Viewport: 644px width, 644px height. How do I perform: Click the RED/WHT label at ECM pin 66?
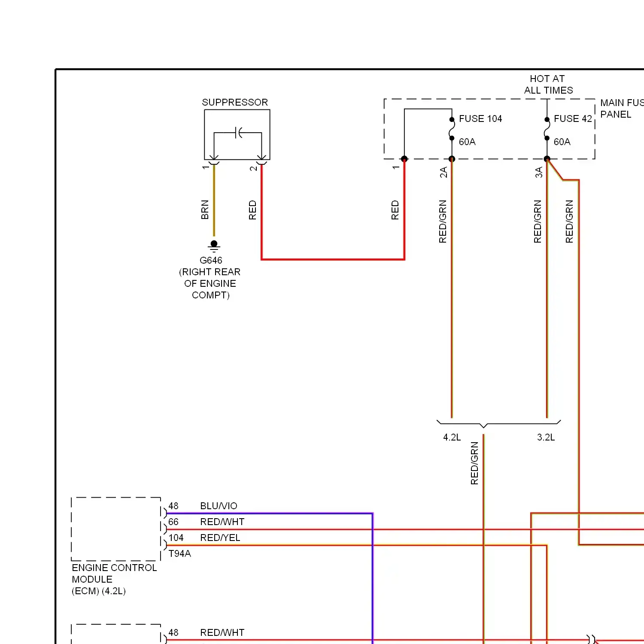tap(222, 522)
